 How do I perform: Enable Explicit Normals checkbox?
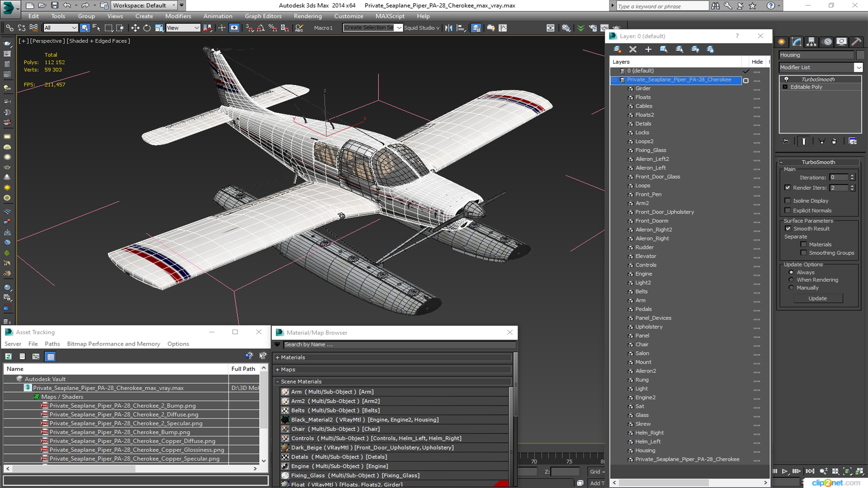coord(788,211)
